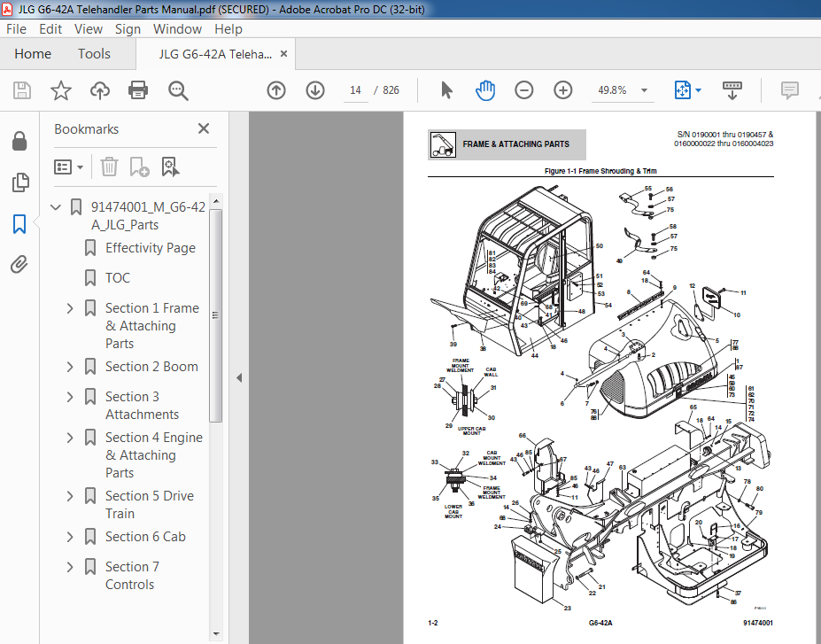Delete selected bookmark trash icon

(109, 167)
